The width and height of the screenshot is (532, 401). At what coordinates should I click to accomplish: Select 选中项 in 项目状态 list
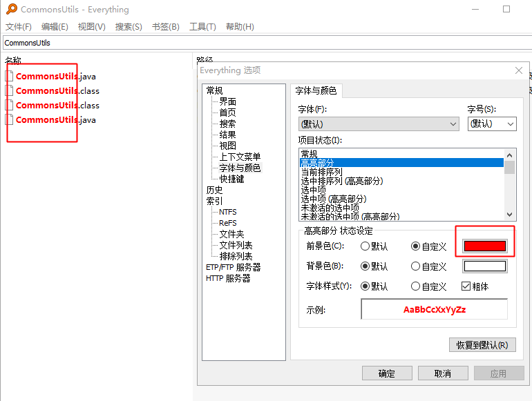tap(401, 190)
